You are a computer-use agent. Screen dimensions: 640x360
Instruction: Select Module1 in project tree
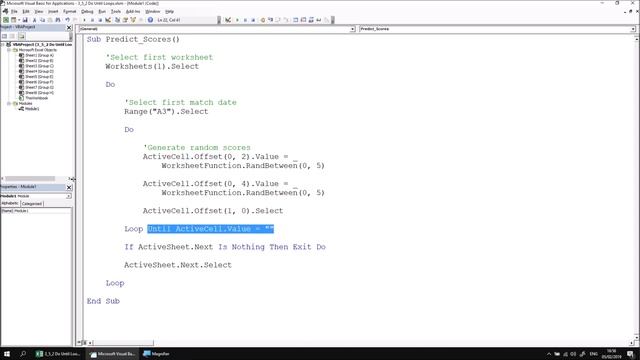[x=32, y=109]
